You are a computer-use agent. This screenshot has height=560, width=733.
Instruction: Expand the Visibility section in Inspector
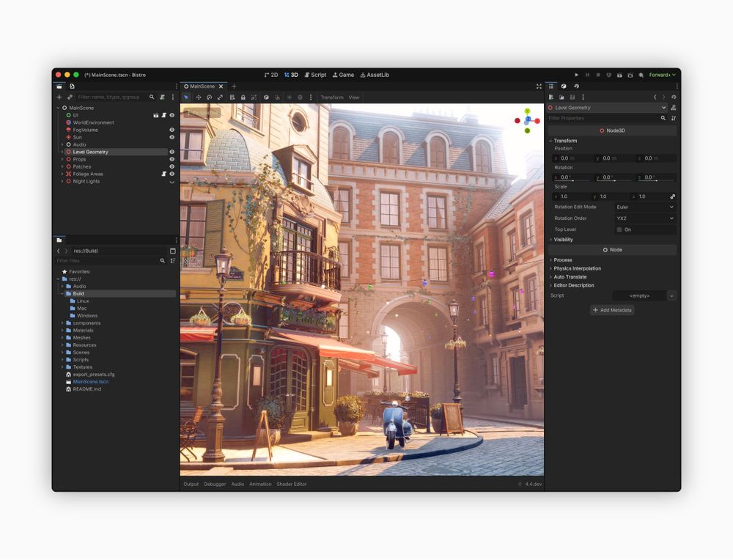coord(563,240)
